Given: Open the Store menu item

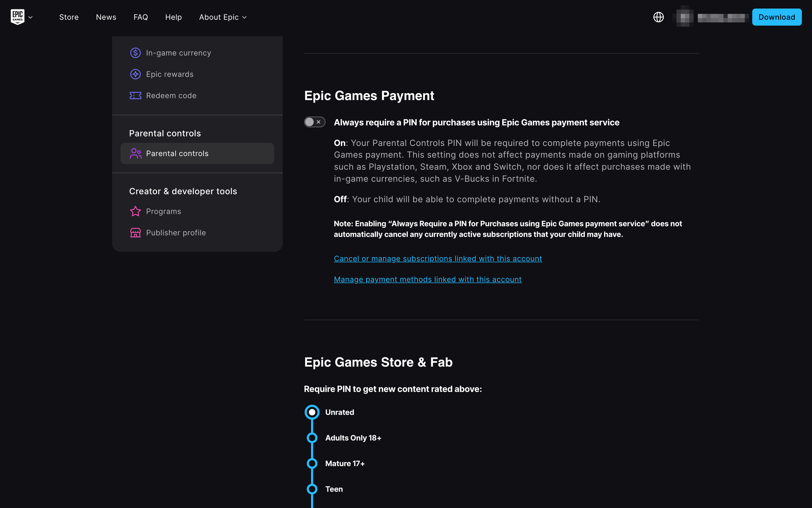Looking at the screenshot, I should tap(69, 17).
